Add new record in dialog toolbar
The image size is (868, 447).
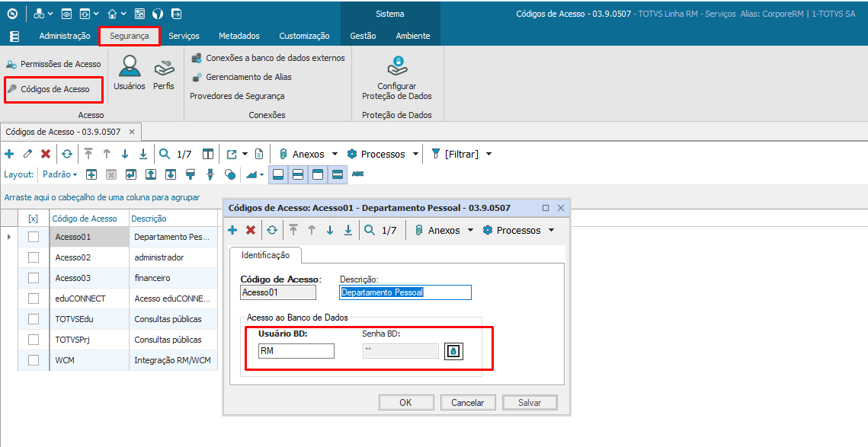coord(232,230)
